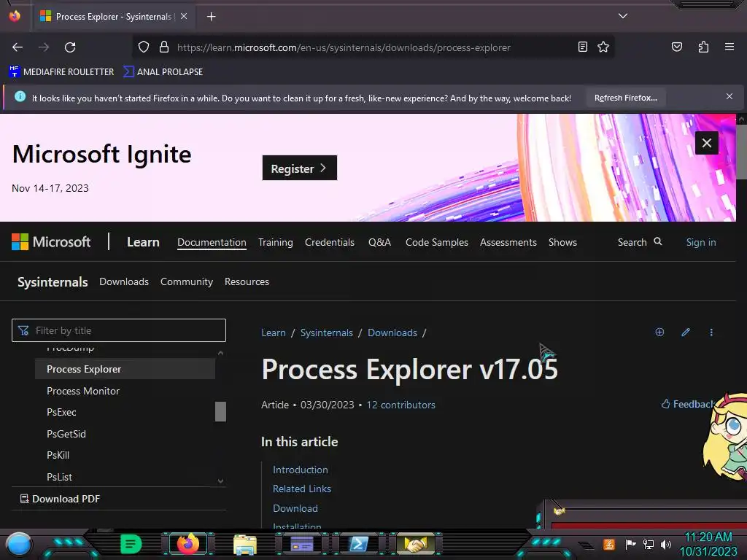Select the Q&A nav item

point(379,242)
